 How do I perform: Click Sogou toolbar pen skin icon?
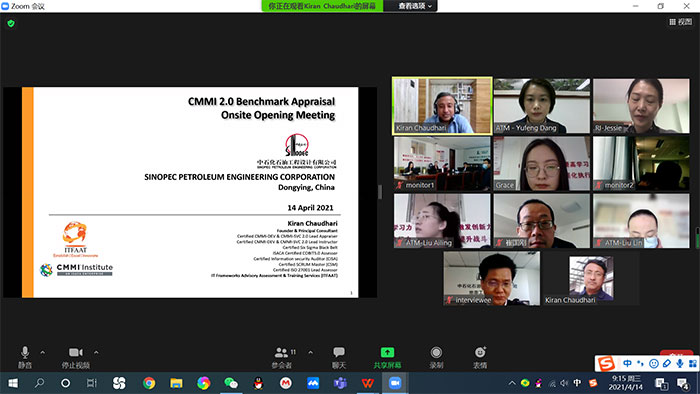click(x=667, y=364)
